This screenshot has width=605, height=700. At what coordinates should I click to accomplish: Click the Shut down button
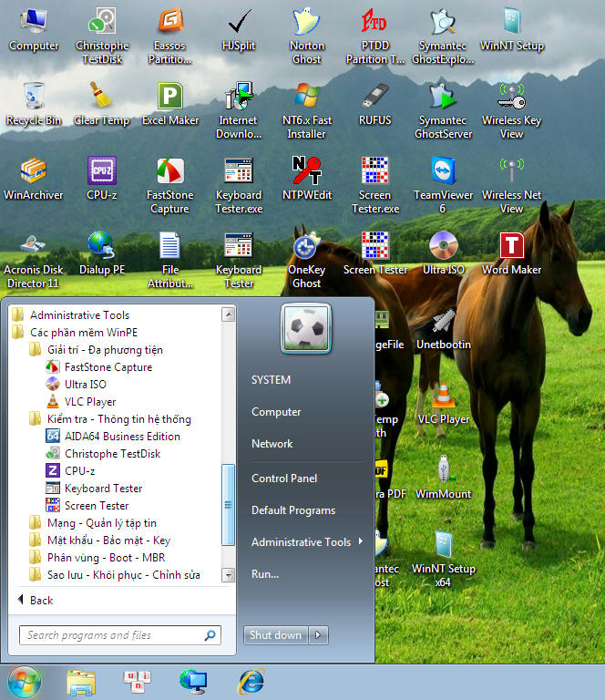tap(276, 634)
